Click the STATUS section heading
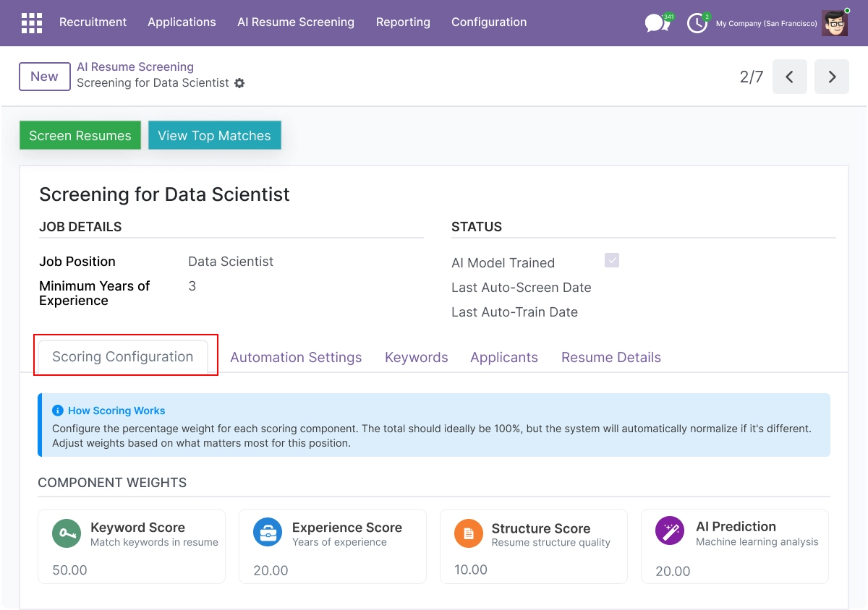868x610 pixels. [477, 227]
